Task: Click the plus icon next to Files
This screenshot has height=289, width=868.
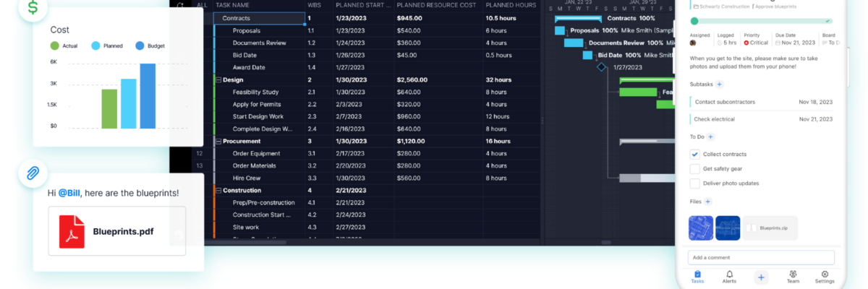Action: [x=707, y=202]
